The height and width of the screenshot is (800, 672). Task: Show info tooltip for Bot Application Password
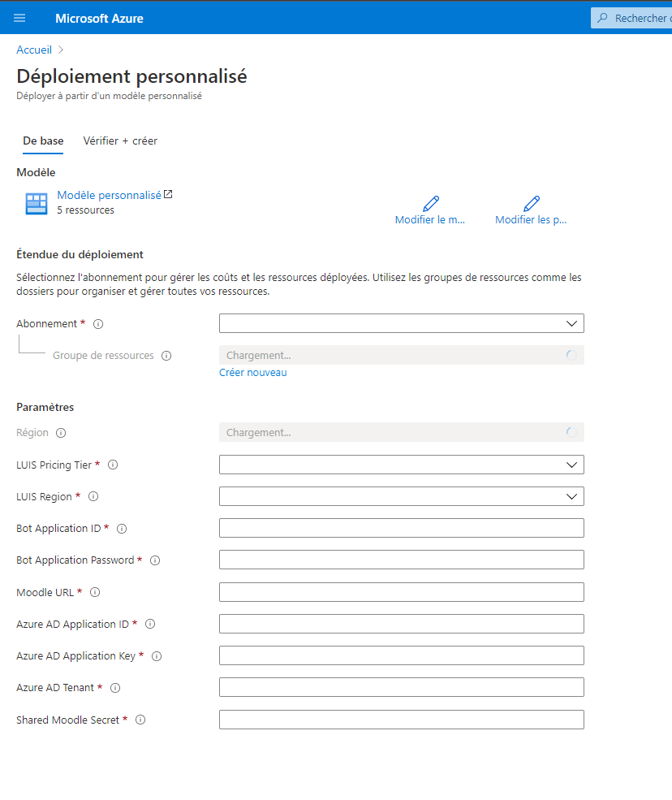(155, 560)
